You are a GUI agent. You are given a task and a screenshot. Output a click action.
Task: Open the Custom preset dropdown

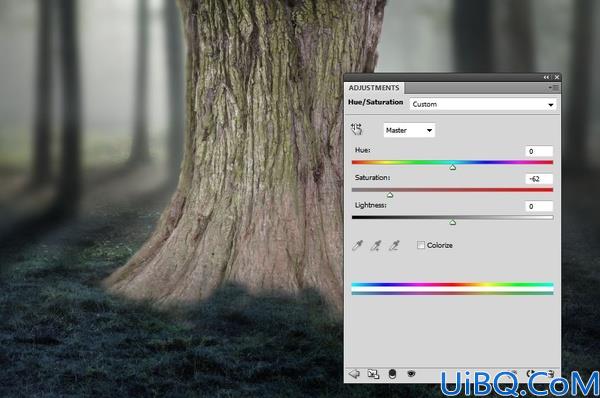483,104
